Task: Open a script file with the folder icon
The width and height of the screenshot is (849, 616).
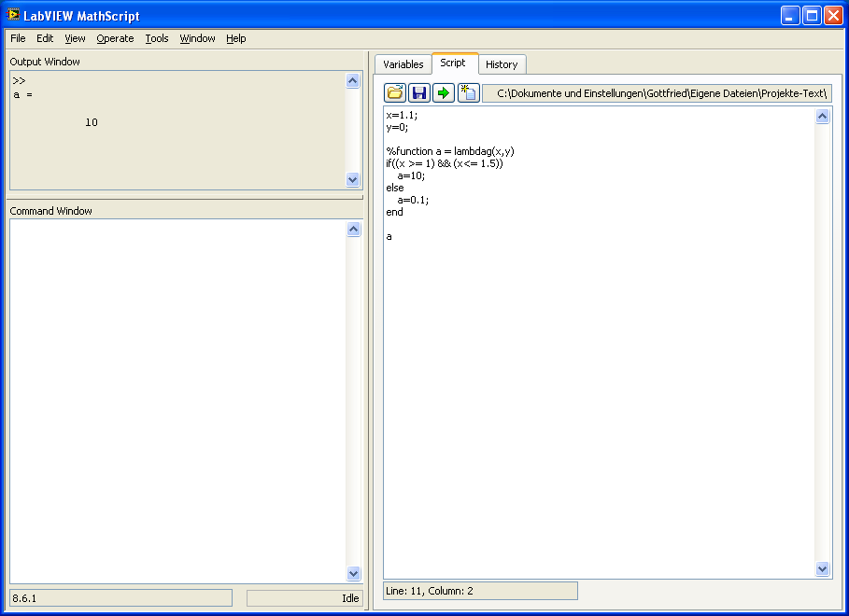Action: click(x=395, y=92)
